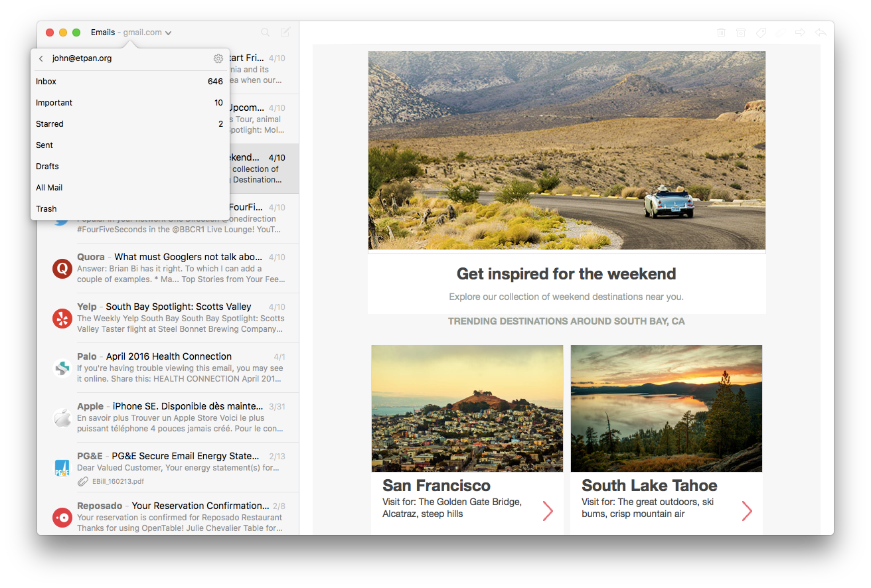Click the Palo sender avatar
Viewport: 871px width, 588px height.
click(62, 368)
